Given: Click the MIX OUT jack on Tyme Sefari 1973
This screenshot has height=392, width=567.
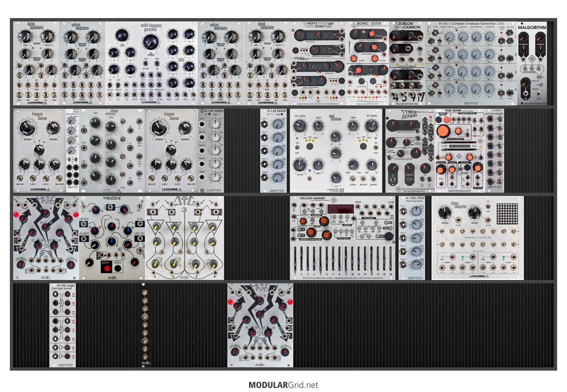Looking at the screenshot, I should coord(422,179).
